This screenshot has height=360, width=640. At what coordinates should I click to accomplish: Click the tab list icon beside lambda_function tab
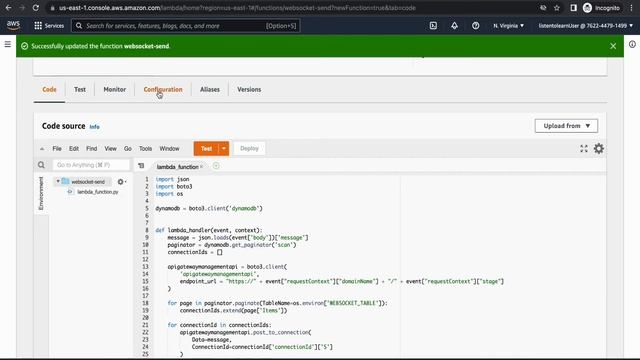(x=141, y=166)
